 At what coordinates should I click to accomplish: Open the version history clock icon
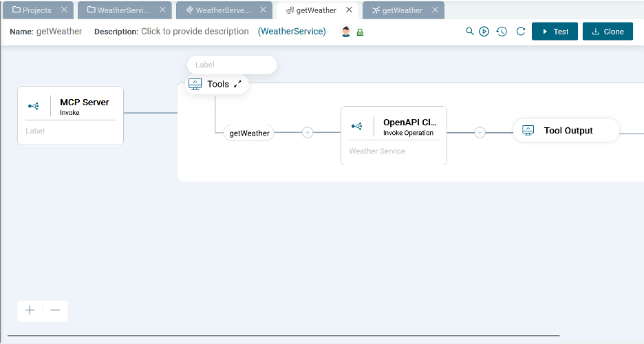502,32
